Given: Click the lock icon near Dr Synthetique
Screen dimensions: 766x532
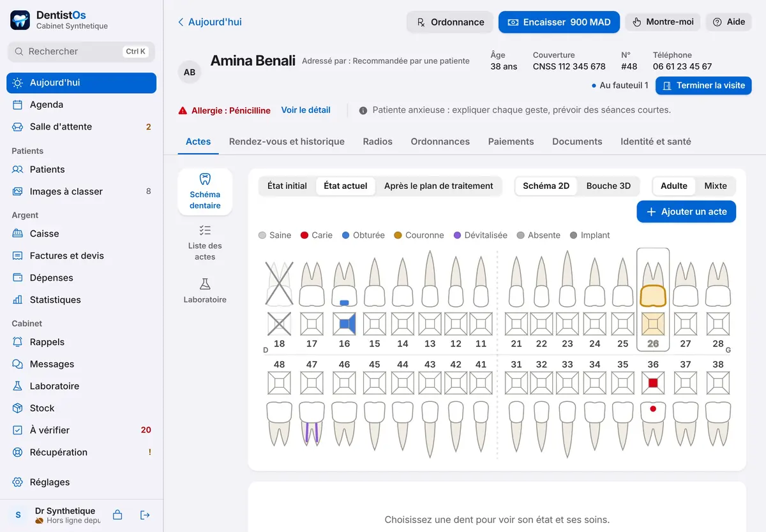Looking at the screenshot, I should 117,515.
